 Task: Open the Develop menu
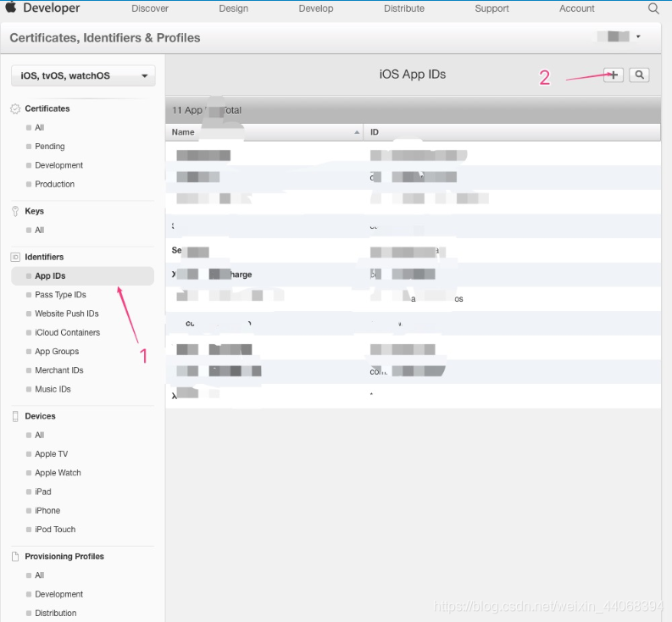tap(316, 8)
